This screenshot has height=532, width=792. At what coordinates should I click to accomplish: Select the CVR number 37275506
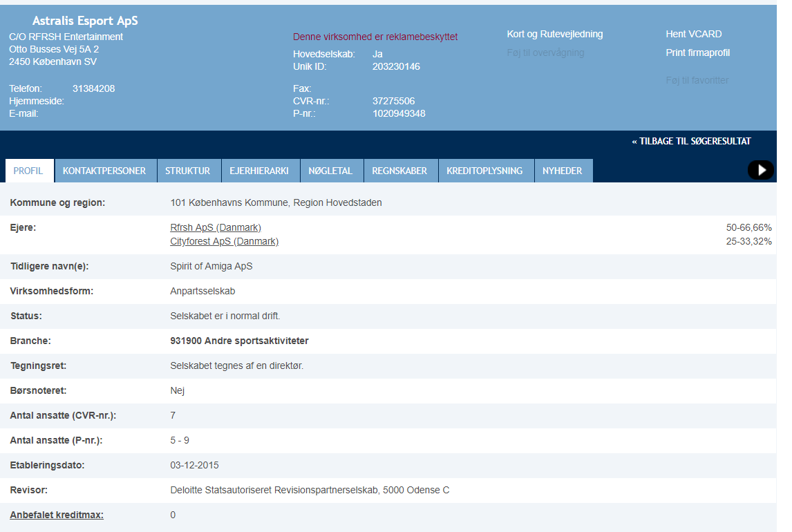click(x=393, y=101)
